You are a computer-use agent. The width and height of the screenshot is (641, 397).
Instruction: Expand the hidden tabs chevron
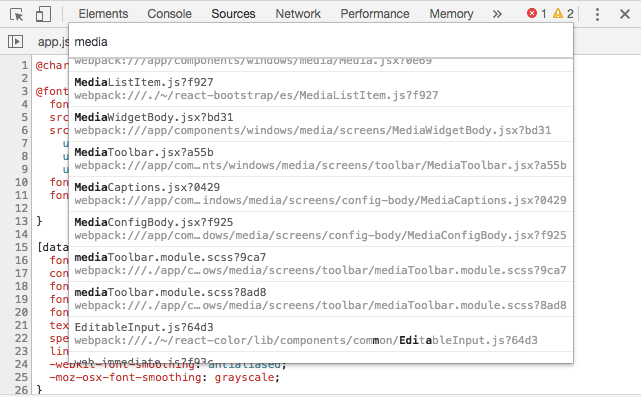pos(497,14)
